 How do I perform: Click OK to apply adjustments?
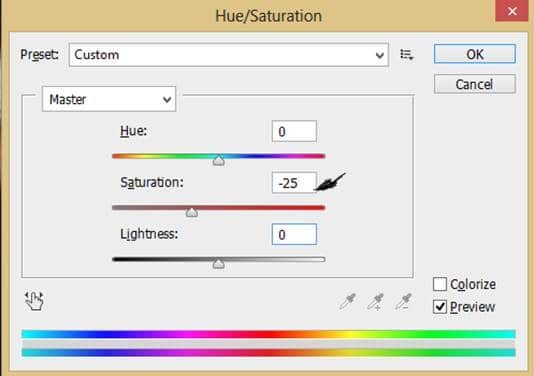pos(475,54)
